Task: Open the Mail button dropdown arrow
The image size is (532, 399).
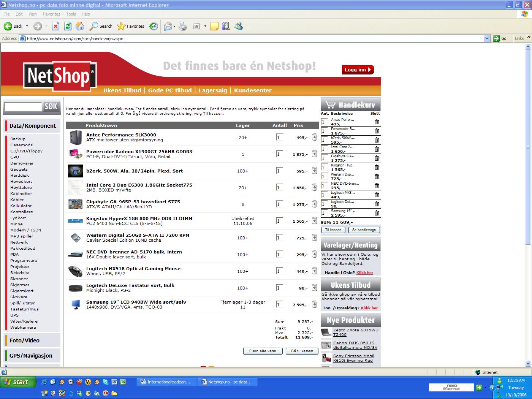Action: (x=174, y=26)
